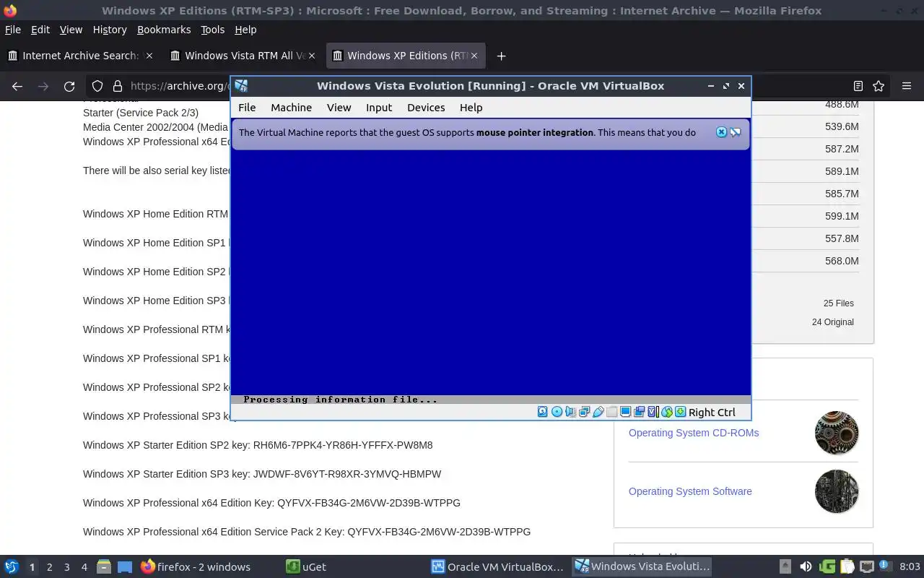The width and height of the screenshot is (924, 578).
Task: Click the network adapters indicator in VirtualBox
Action: click(584, 412)
